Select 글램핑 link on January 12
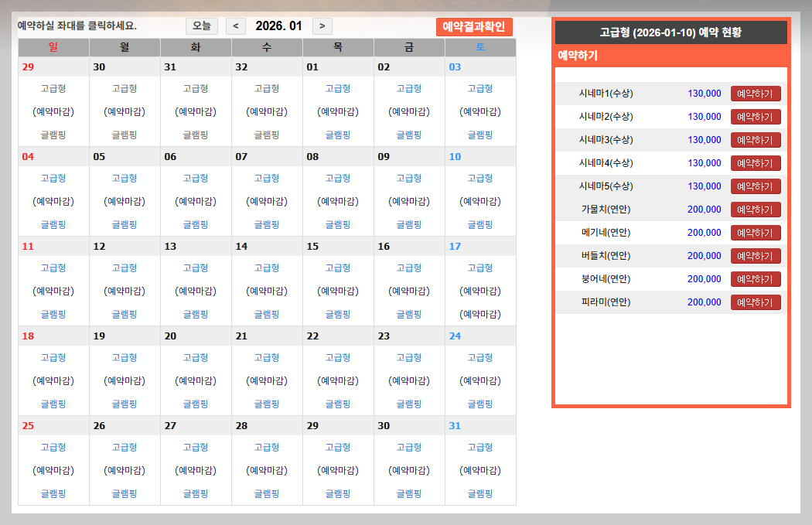The height and width of the screenshot is (525, 812). (125, 314)
